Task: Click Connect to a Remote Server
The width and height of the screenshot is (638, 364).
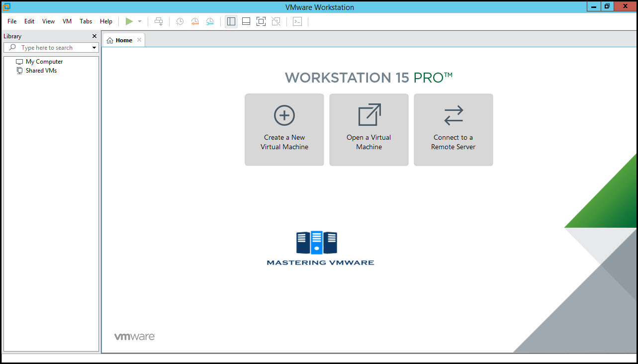Action: pos(454,130)
